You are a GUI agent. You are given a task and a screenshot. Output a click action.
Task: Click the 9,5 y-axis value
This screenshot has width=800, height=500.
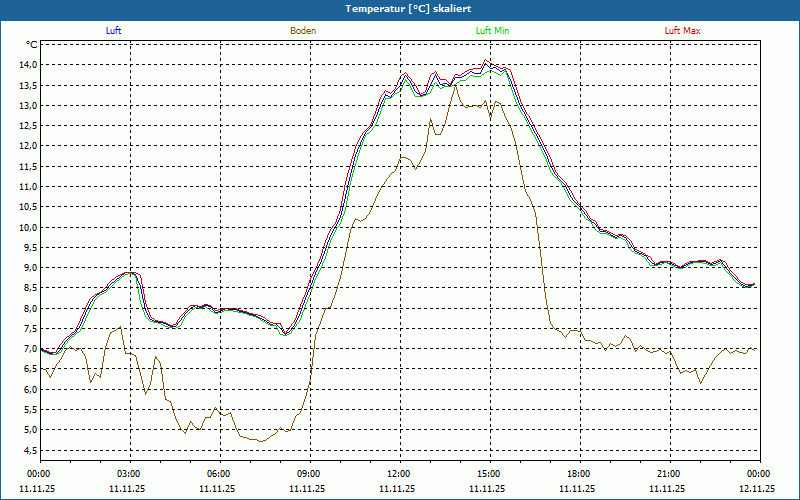31,247
